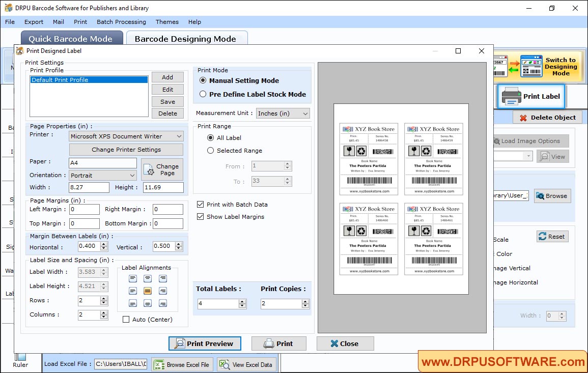Click the View image icon button
The image size is (588, 373).
(x=553, y=157)
